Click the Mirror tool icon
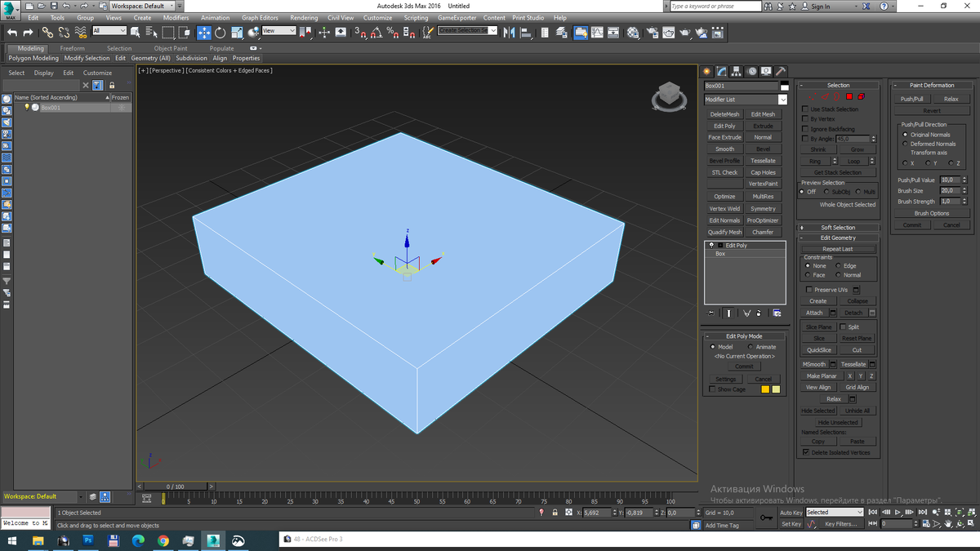This screenshot has height=551, width=980. pyautogui.click(x=509, y=33)
